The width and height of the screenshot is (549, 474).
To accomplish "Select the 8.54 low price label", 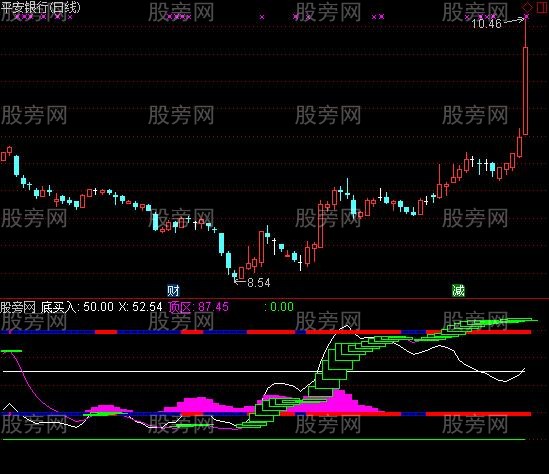I will (259, 283).
